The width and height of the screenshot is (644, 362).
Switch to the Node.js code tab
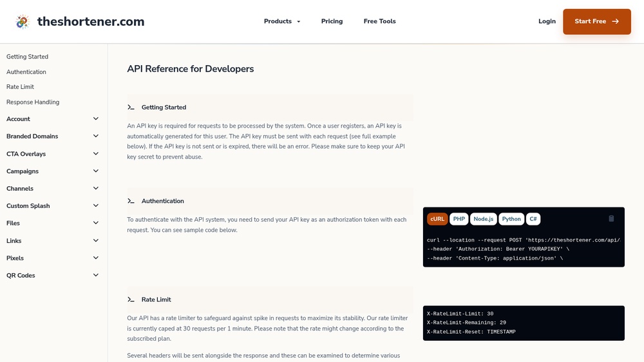(484, 219)
